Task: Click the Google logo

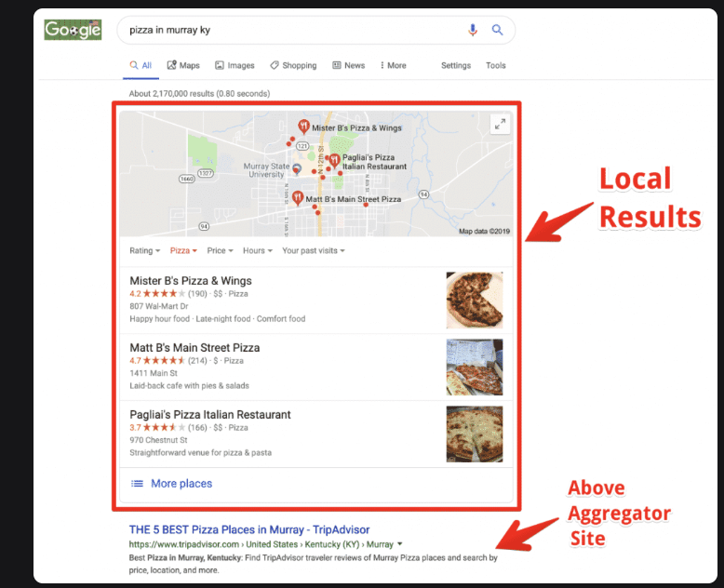Action: tap(73, 30)
